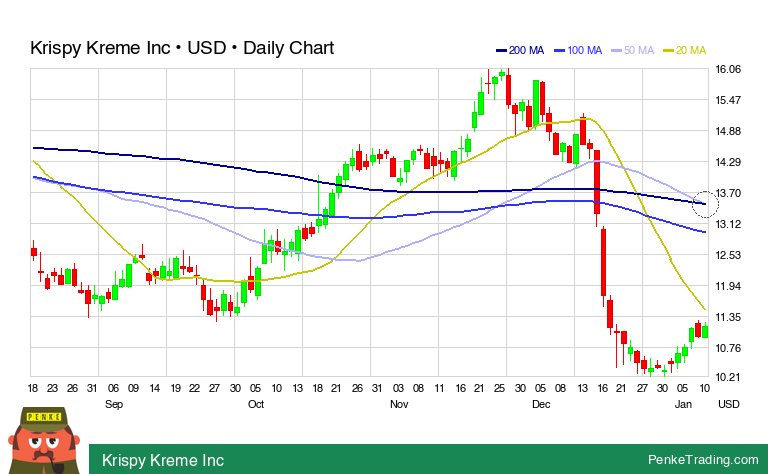
Task: Select the 13.70 price axis label
Action: (x=728, y=193)
